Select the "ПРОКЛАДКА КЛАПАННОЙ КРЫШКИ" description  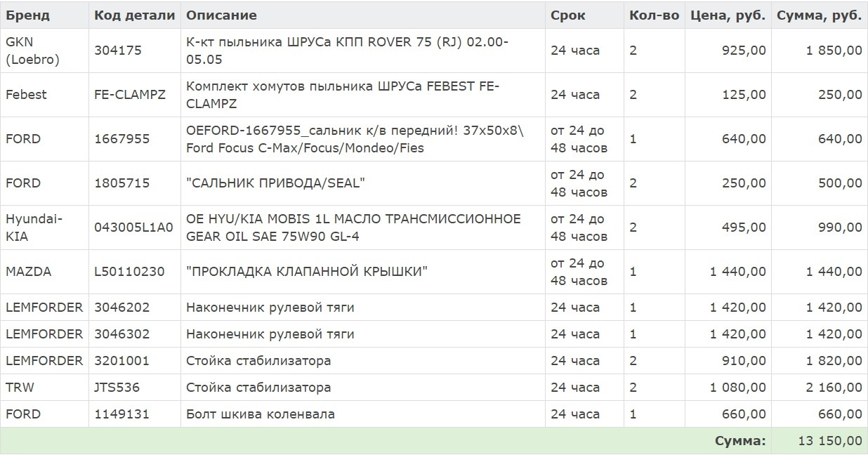(307, 272)
